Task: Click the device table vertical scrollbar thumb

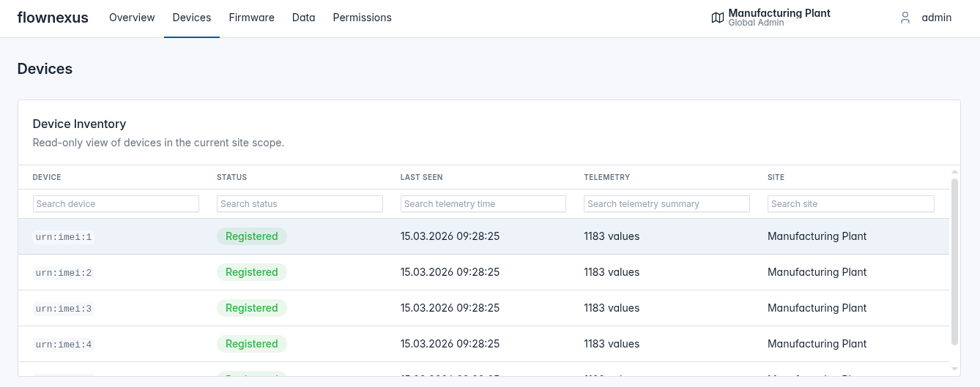Action: 954,261
